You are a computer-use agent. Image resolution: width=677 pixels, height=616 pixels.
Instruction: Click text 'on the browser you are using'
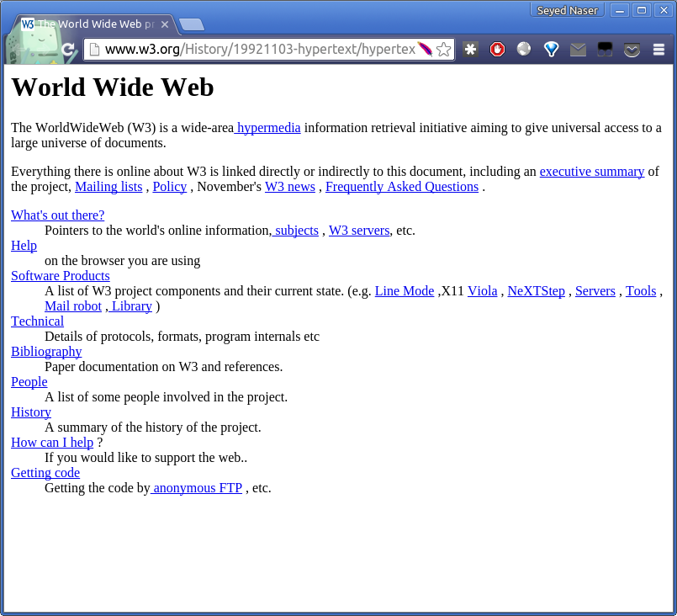122,261
